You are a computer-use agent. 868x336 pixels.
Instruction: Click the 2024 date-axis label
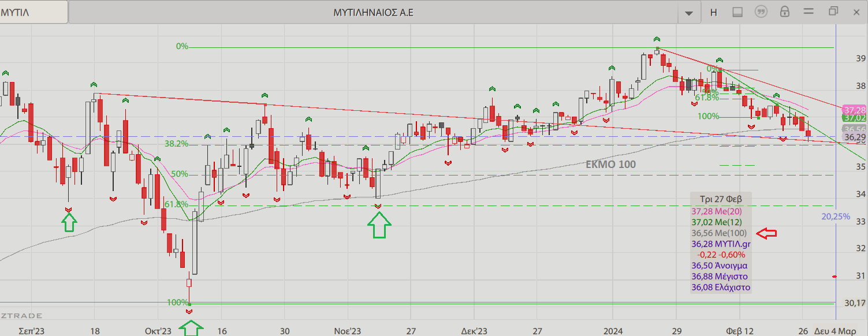point(613,331)
